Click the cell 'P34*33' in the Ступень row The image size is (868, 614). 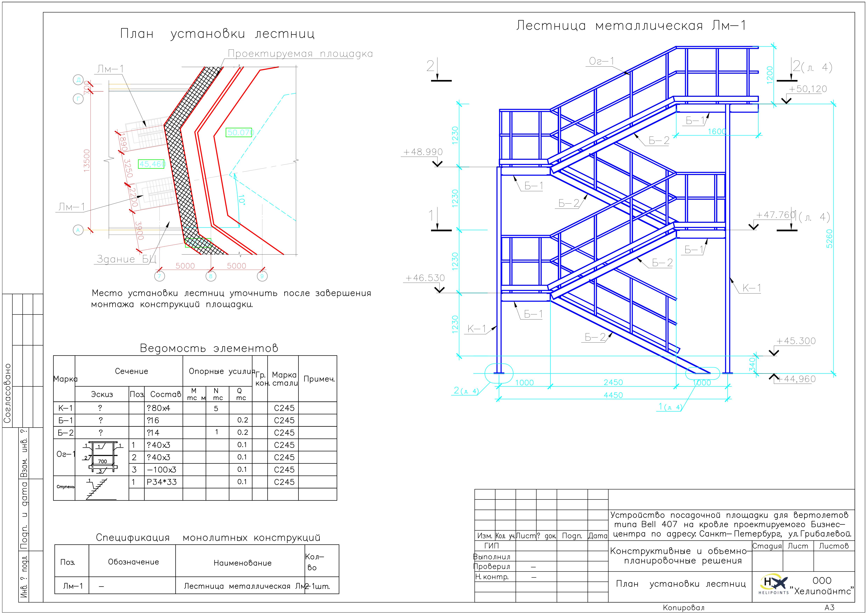coord(161,482)
